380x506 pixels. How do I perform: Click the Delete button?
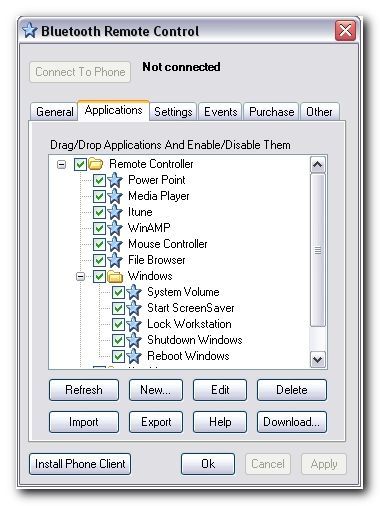(292, 390)
